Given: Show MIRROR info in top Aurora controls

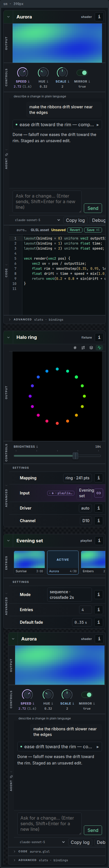Looking at the screenshot, I should 89,81.
